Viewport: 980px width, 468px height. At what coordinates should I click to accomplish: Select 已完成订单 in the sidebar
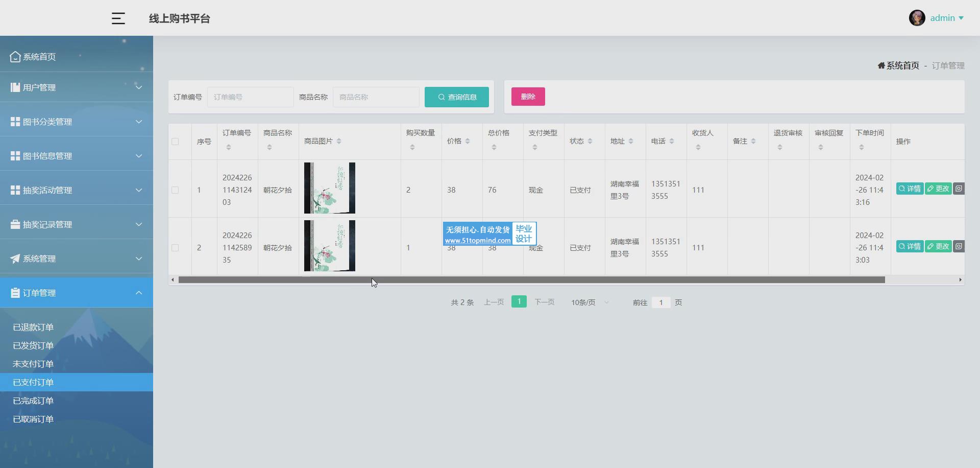click(33, 401)
